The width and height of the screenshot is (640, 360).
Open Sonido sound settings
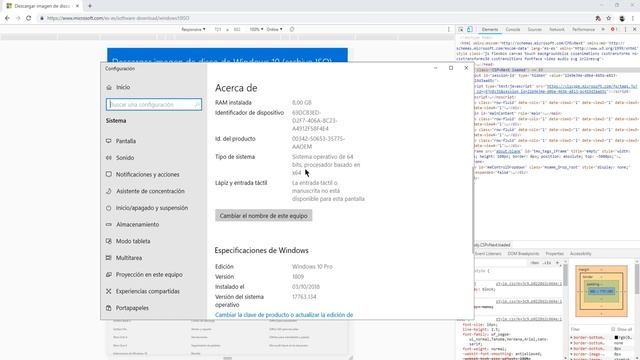tap(125, 158)
